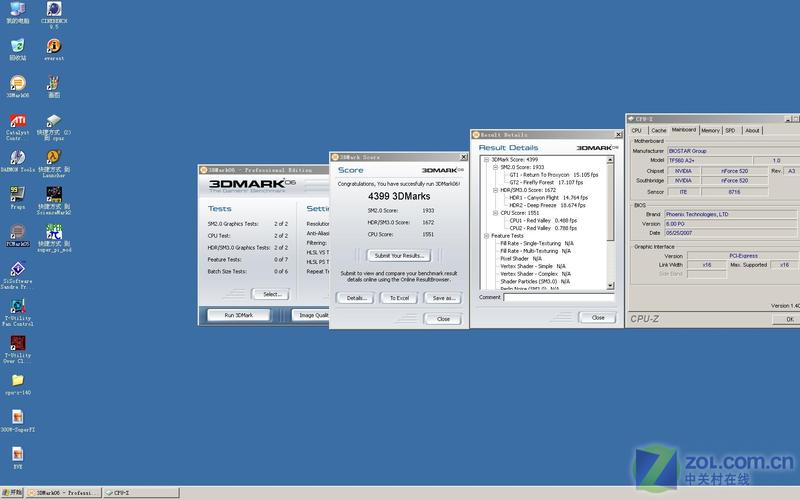Close the Result Details dialog via Close button
The height and width of the screenshot is (500, 800).
[597, 318]
